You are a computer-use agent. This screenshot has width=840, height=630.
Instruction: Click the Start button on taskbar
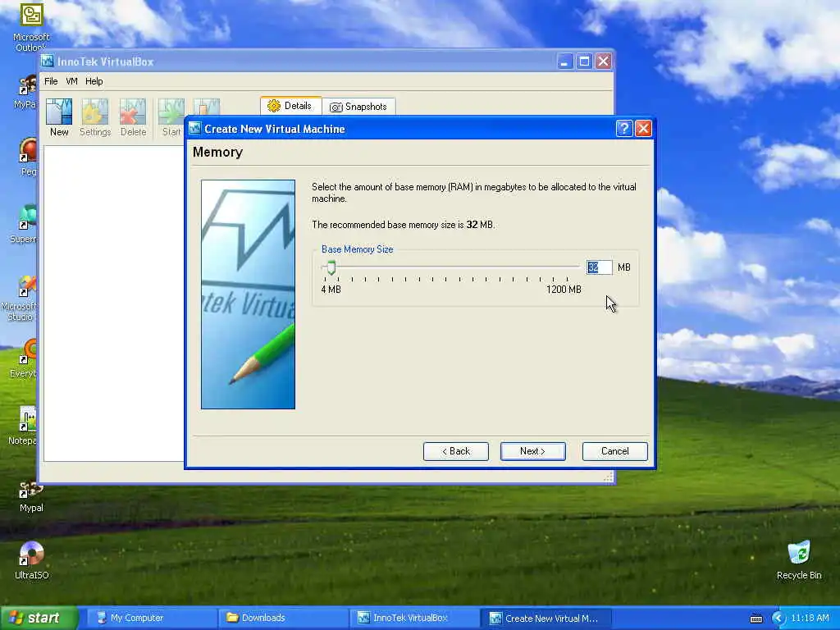(x=39, y=618)
